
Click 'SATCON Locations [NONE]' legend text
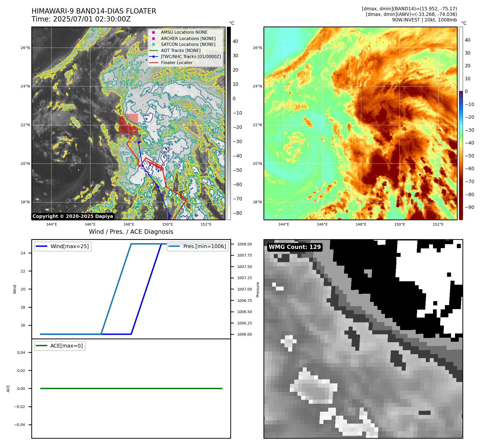click(188, 45)
